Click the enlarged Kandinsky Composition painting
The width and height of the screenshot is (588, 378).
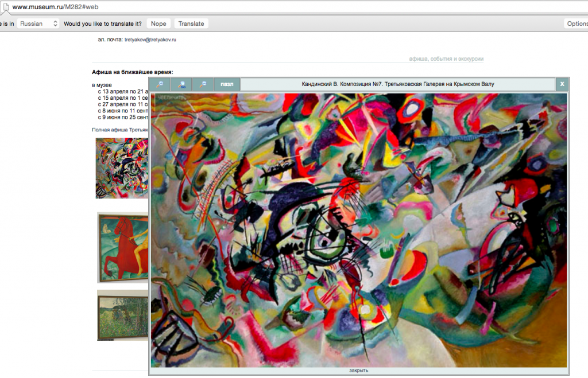[359, 231]
